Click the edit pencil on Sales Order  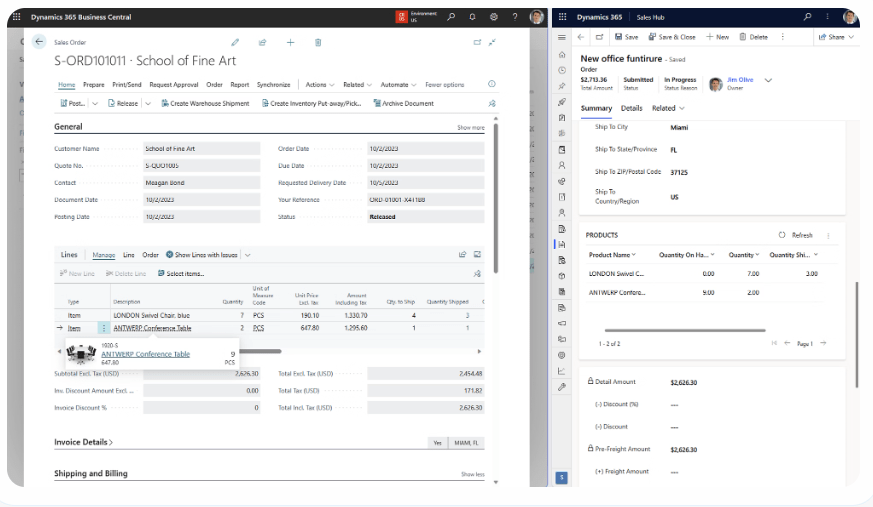point(235,42)
